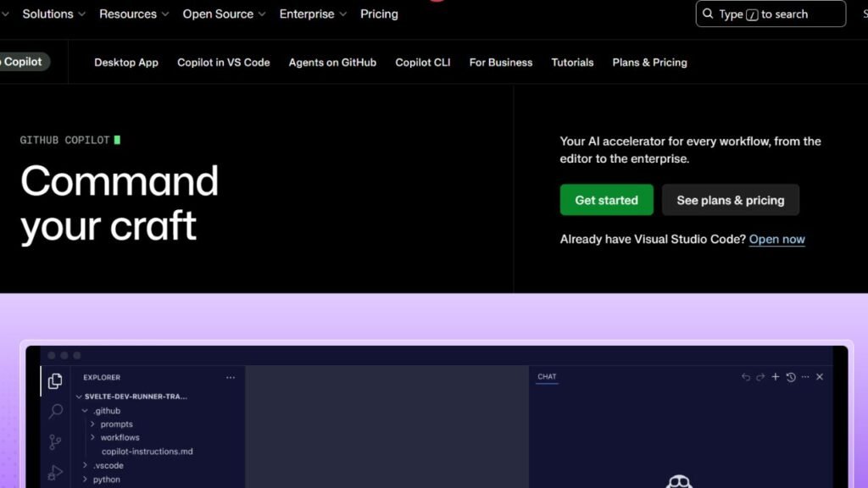
Task: Open the Source Control branch icon
Action: pyautogui.click(x=55, y=441)
